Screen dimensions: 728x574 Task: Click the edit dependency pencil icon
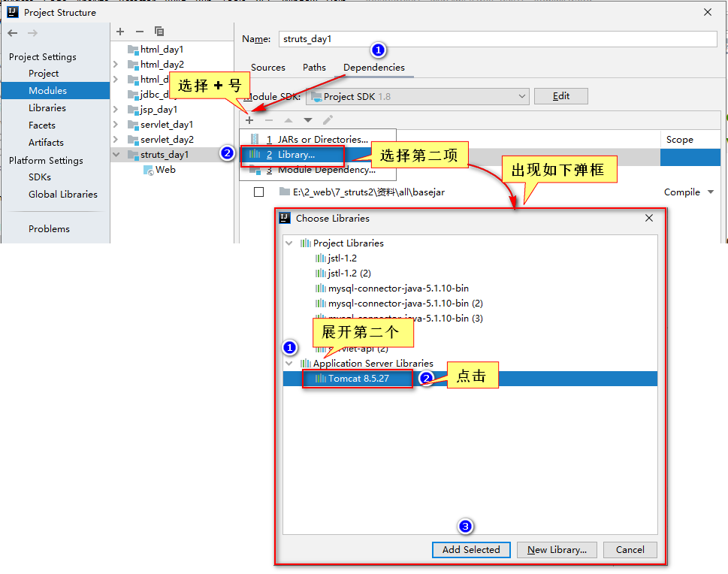pyautogui.click(x=328, y=120)
